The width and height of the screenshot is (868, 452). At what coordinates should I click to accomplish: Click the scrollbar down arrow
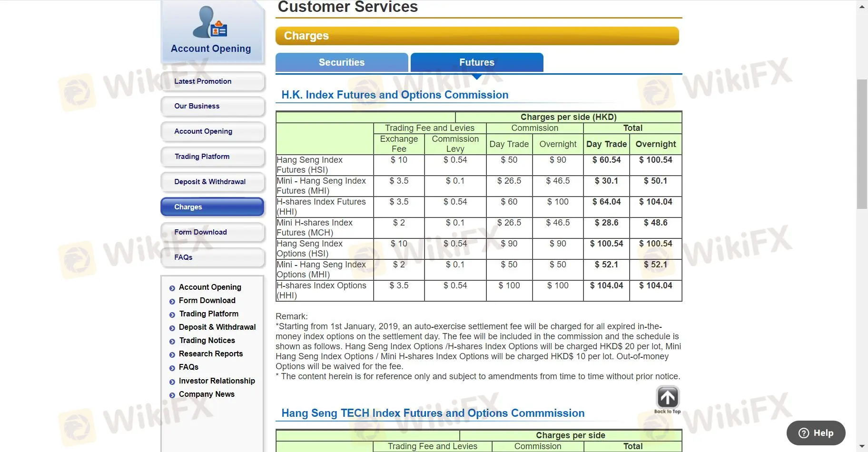[x=862, y=446]
